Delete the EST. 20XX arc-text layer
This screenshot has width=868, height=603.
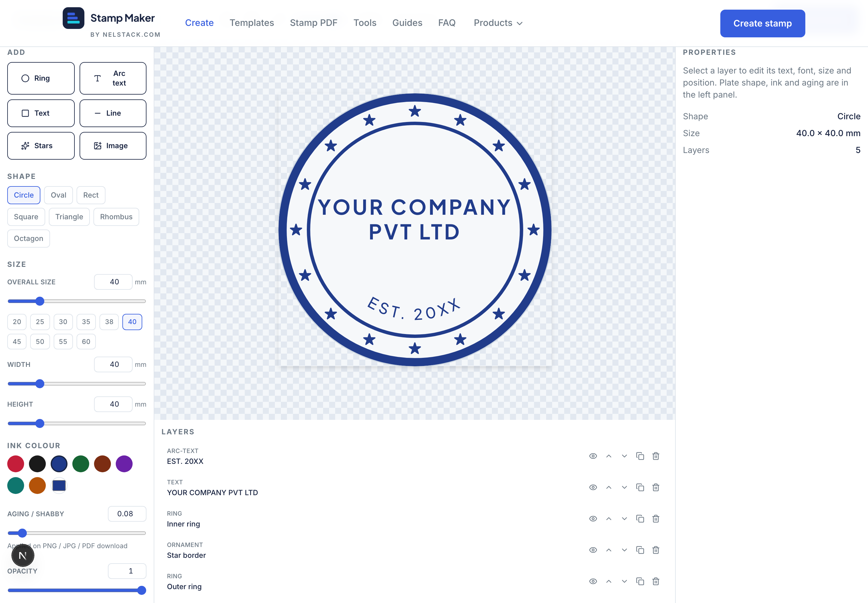click(656, 456)
